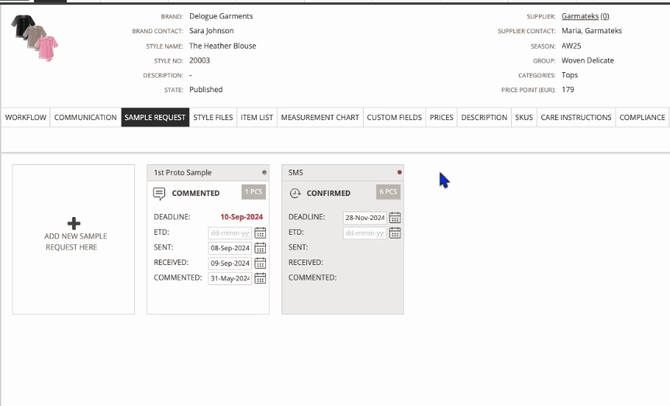Click the SMS Deadline field 28-Nov-2024
The width and height of the screenshot is (670, 406).
click(x=364, y=218)
